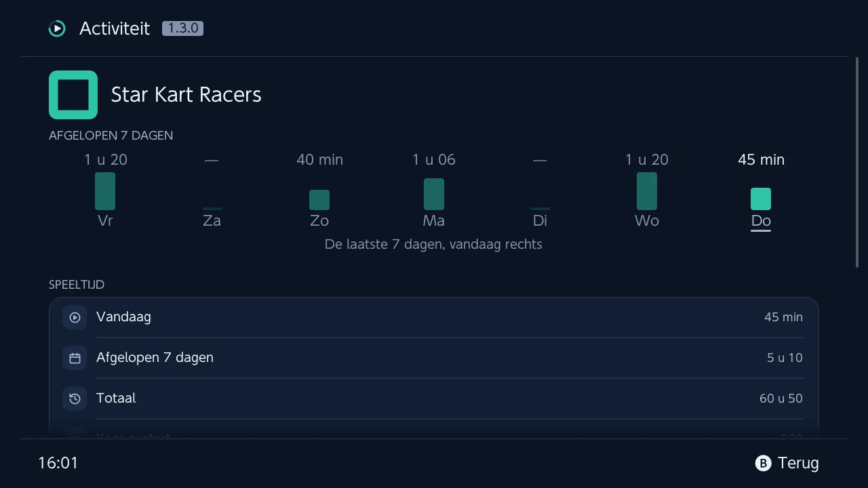Viewport: 868px width, 488px height.
Task: Select the Zo bar in the chart
Action: point(319,200)
